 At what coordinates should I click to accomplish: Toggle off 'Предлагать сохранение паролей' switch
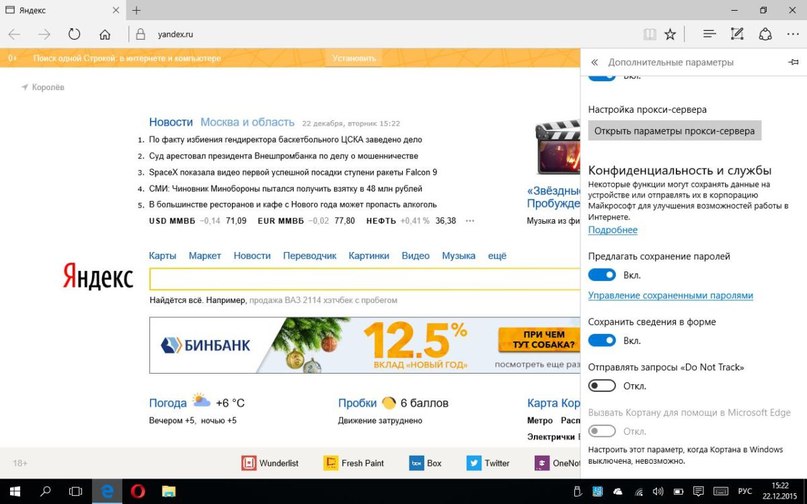click(602, 275)
